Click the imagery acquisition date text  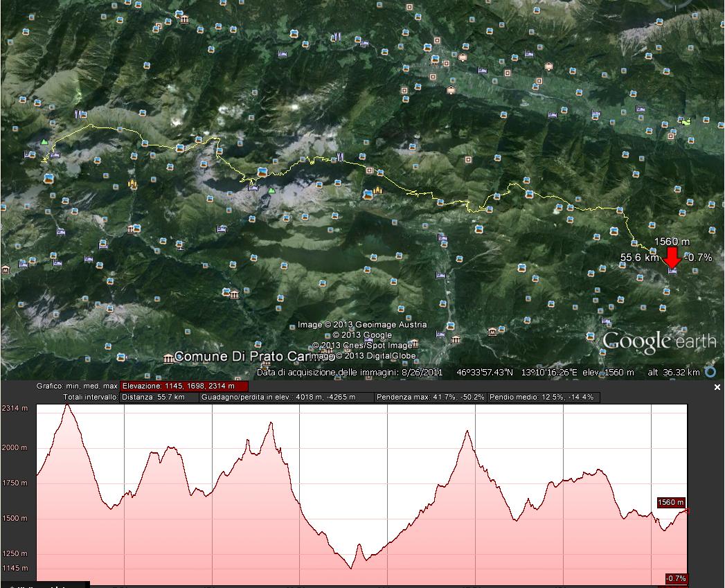click(350, 373)
